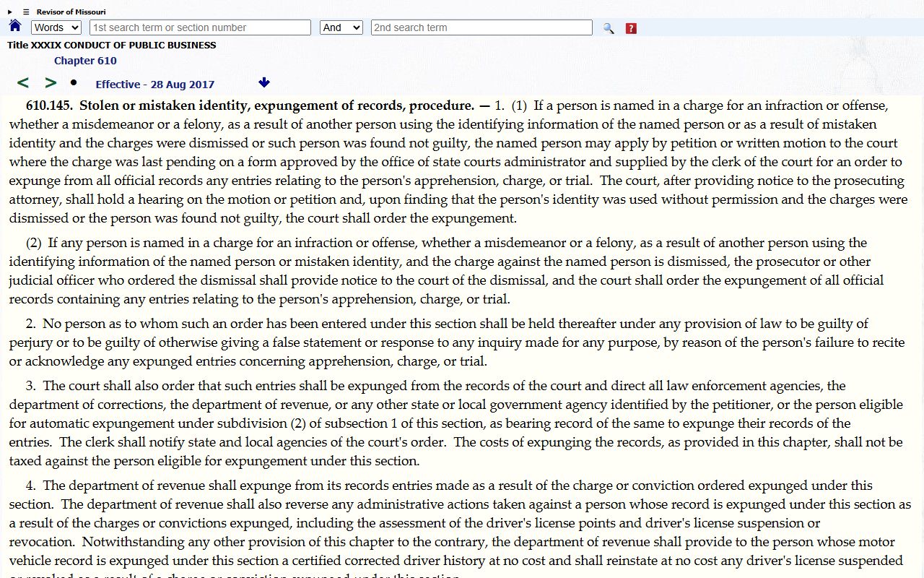
Task: Click Title XXXIX Conduct of Public Business heading
Action: coord(112,45)
